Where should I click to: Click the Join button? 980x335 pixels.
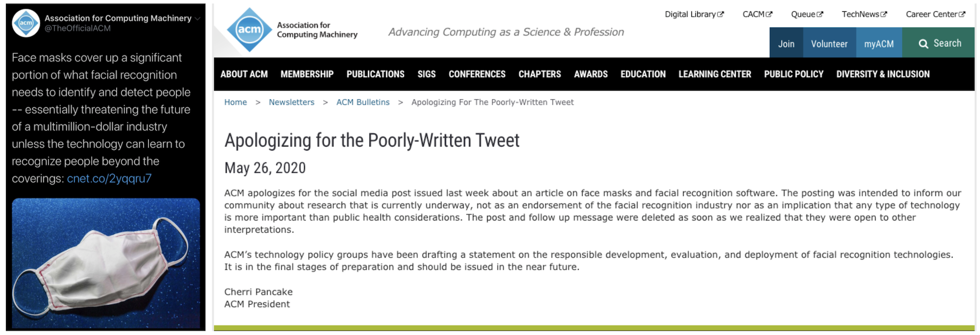(x=786, y=43)
